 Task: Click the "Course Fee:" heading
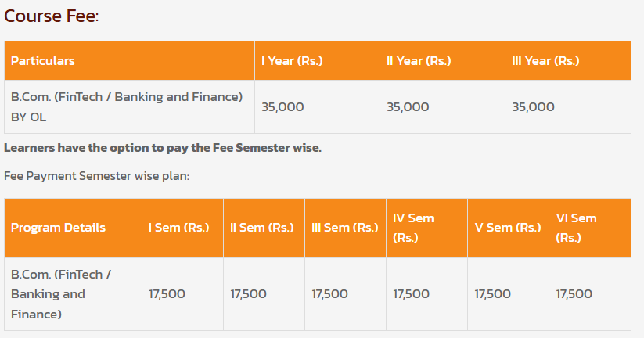(x=51, y=16)
